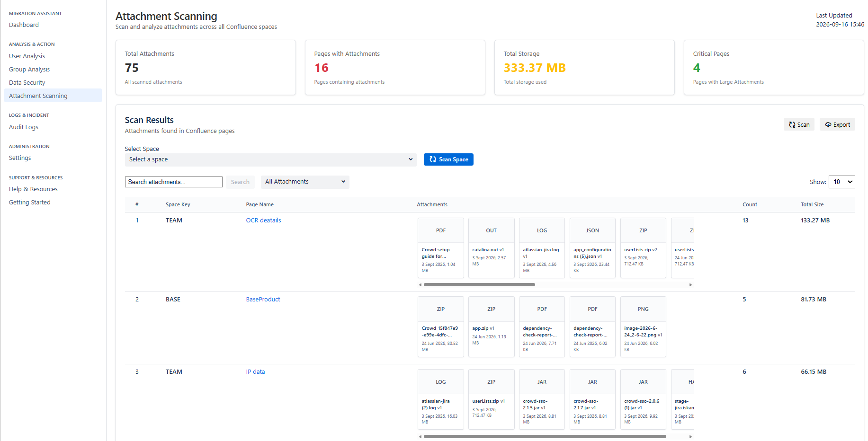The height and width of the screenshot is (441, 868).
Task: Open Dashboard in sidebar
Action: coord(24,25)
